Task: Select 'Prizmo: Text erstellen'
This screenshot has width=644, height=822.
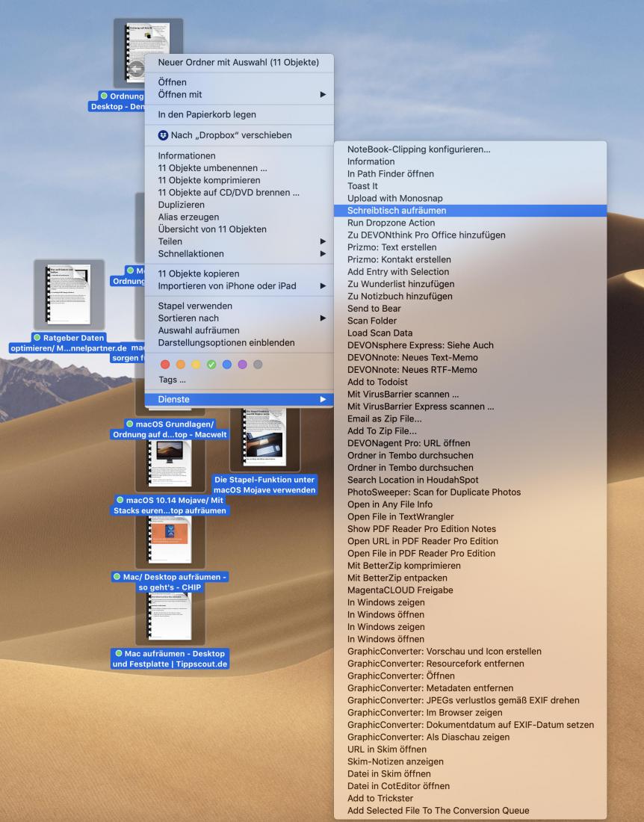Action: pos(470,247)
